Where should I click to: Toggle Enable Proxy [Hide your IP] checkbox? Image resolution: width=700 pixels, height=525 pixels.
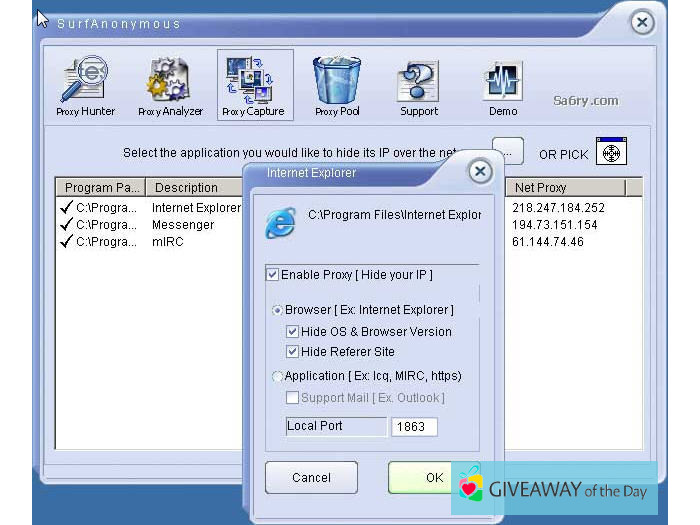click(x=273, y=274)
